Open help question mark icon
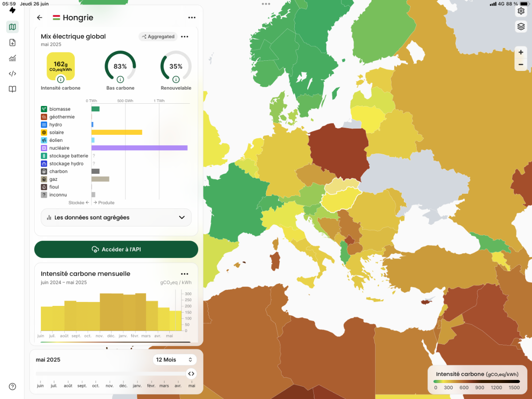 [12, 387]
